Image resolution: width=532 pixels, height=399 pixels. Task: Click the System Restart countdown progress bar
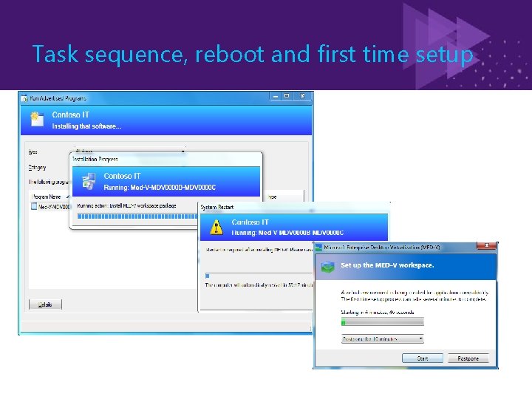tap(259, 276)
